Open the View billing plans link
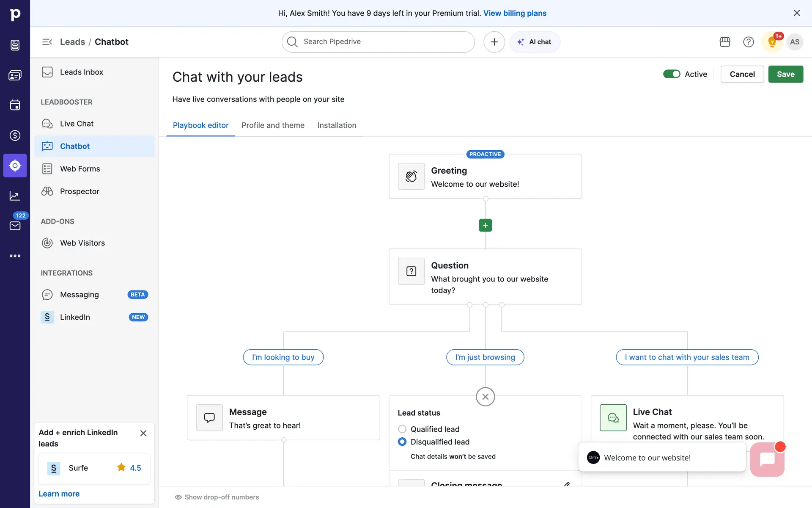This screenshot has height=508, width=812. click(x=515, y=13)
